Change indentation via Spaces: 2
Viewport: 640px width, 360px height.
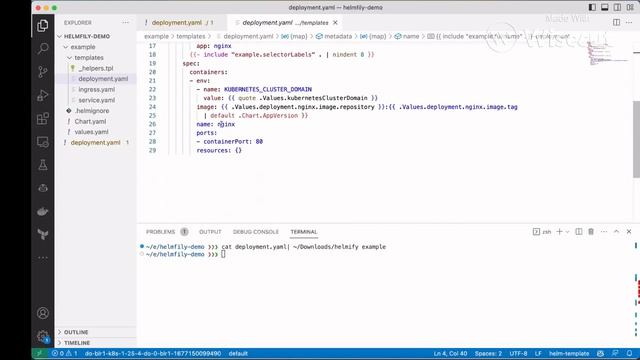(488, 353)
